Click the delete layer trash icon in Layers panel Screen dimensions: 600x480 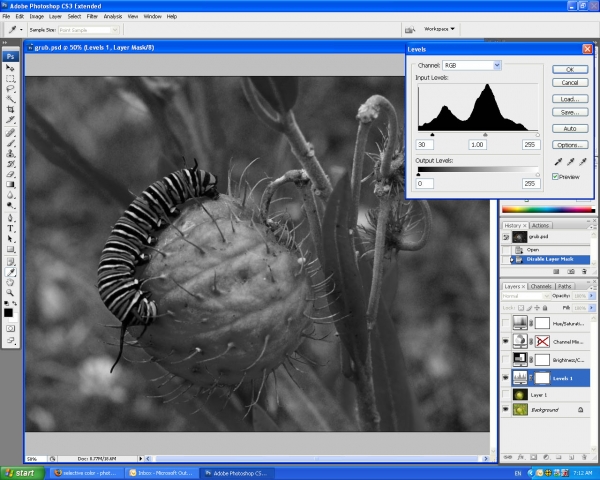pyautogui.click(x=584, y=457)
